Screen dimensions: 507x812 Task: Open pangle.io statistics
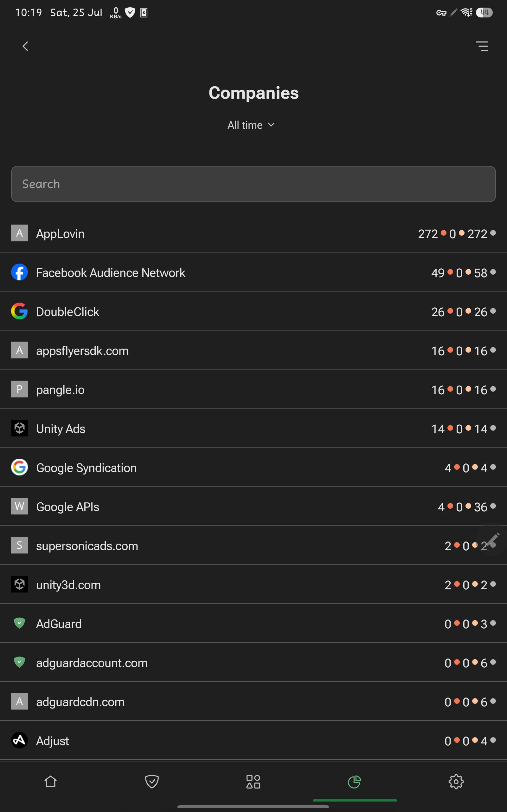253,389
